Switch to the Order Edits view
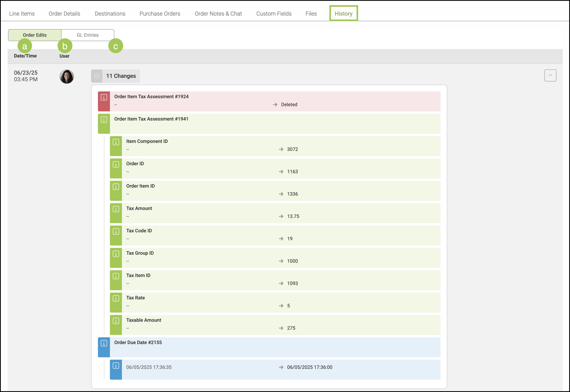Viewport: 570px width, 392px height. (x=35, y=35)
